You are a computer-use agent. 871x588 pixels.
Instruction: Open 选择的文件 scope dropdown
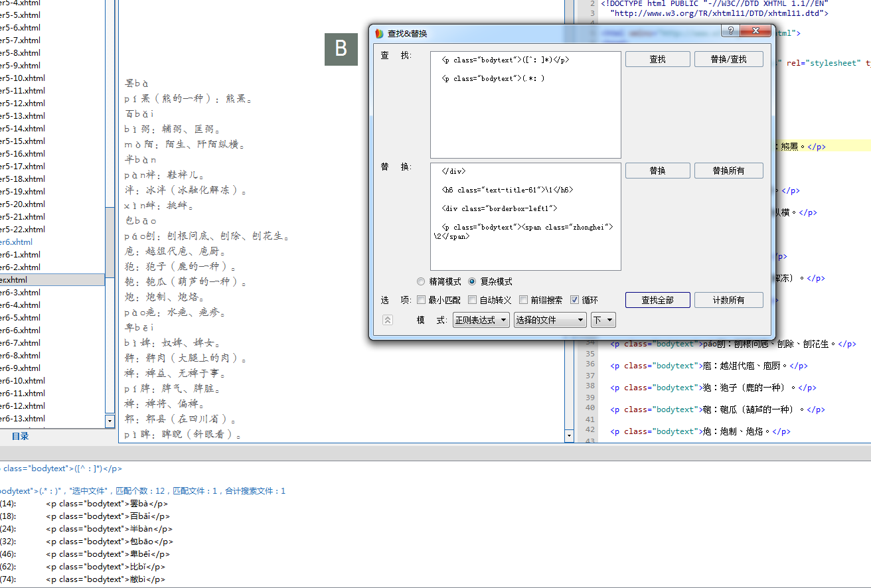pyautogui.click(x=550, y=320)
